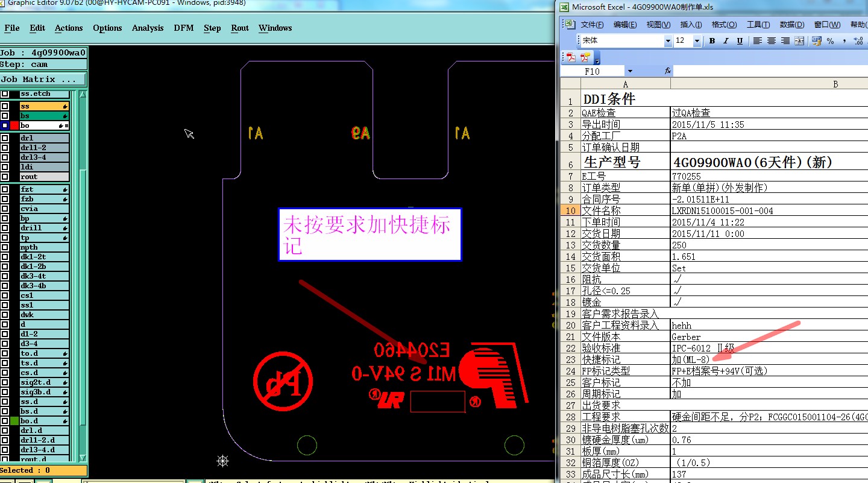Image resolution: width=868 pixels, height=483 pixels.
Task: Click edit marker icon on ss layer
Action: [x=65, y=106]
